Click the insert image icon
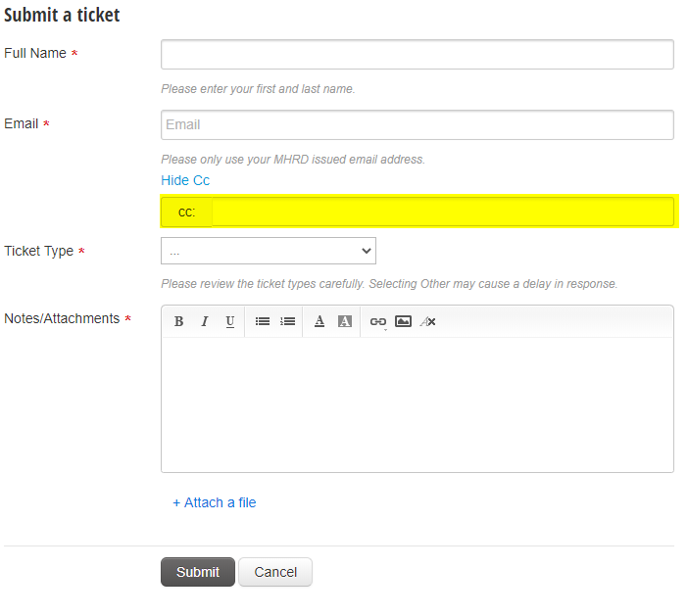The image size is (688, 616). pyautogui.click(x=403, y=321)
